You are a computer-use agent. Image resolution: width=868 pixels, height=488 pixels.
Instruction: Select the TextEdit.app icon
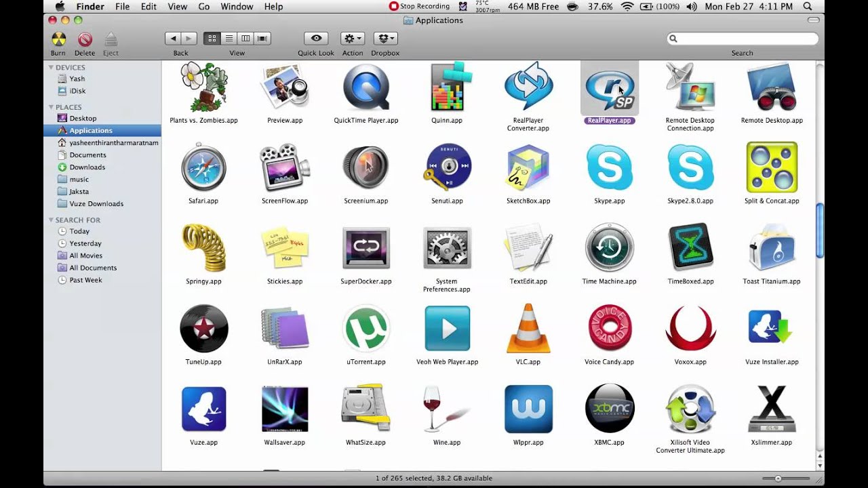[528, 247]
